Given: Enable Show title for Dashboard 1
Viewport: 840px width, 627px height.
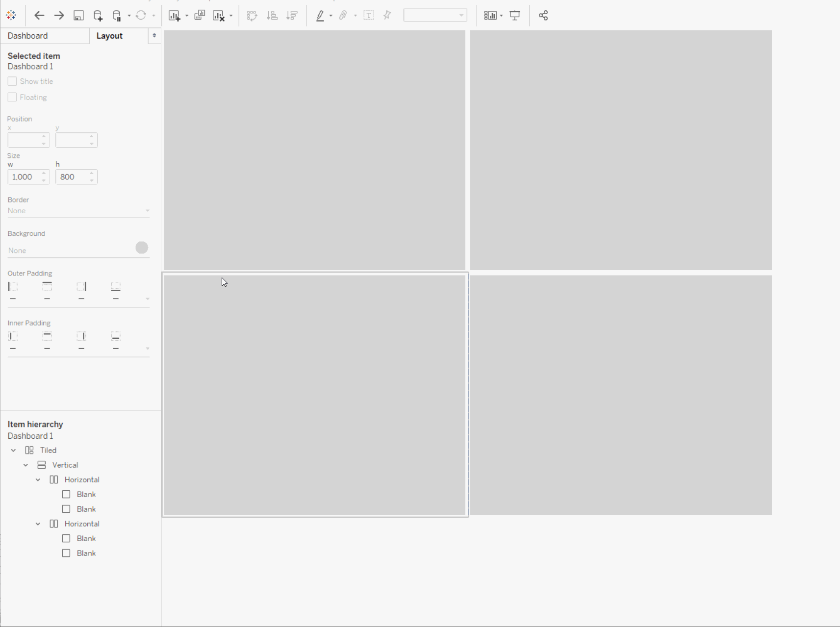Looking at the screenshot, I should tap(12, 81).
